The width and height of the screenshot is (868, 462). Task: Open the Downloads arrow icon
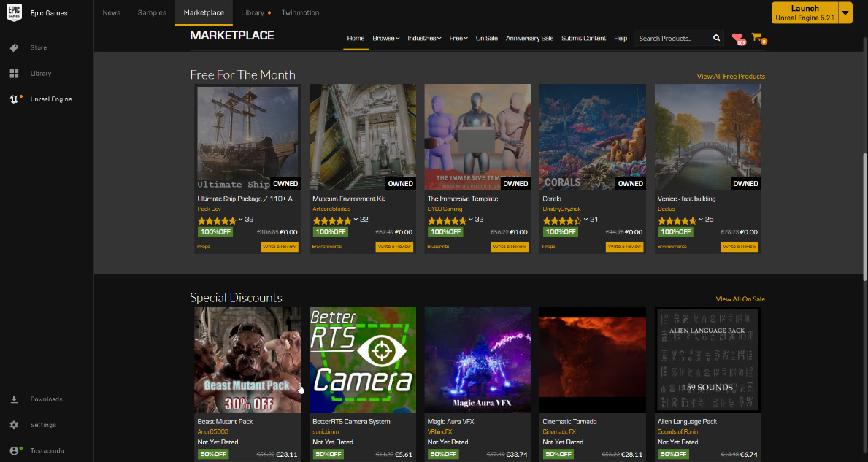point(14,399)
